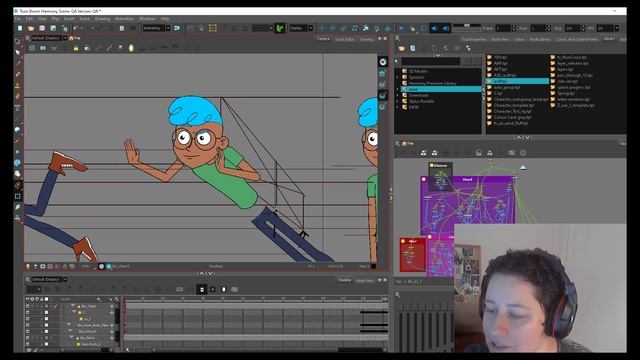Select the arrow Select tool in left toolbar
This screenshot has width=640, height=360.
18,53
